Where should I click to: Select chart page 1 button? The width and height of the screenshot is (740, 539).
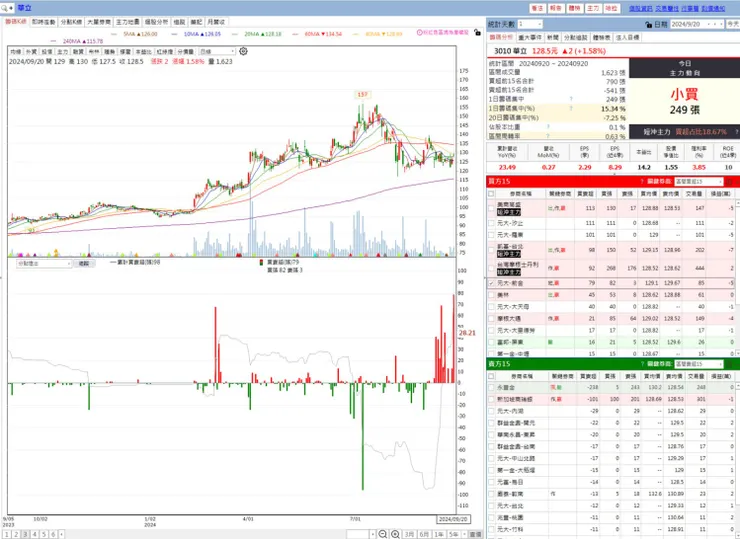(x=7, y=534)
